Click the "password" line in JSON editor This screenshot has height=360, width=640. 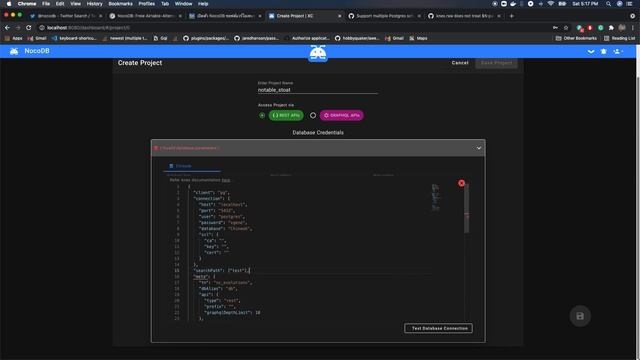tap(222, 223)
